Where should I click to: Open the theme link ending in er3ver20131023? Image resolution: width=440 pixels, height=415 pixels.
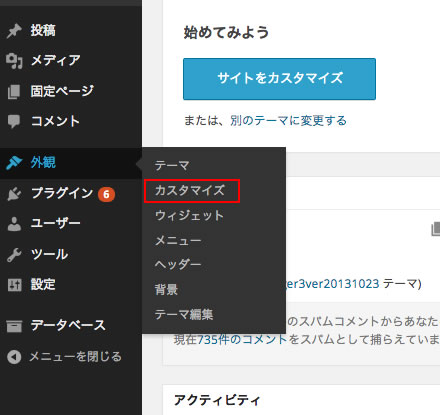click(333, 284)
